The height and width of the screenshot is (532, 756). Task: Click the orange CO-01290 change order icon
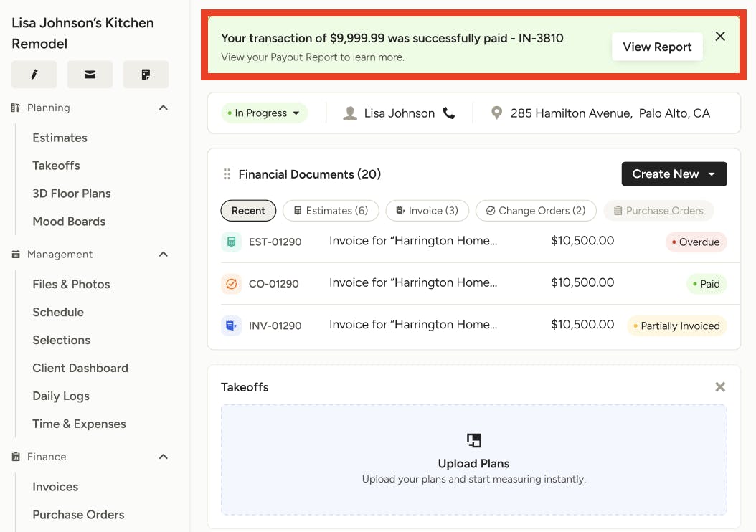[231, 284]
